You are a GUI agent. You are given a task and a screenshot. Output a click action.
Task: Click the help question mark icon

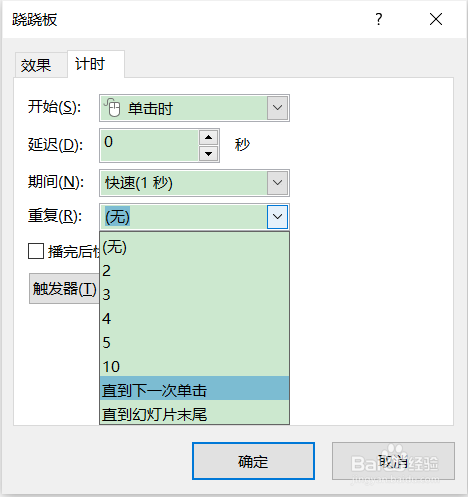(x=378, y=19)
